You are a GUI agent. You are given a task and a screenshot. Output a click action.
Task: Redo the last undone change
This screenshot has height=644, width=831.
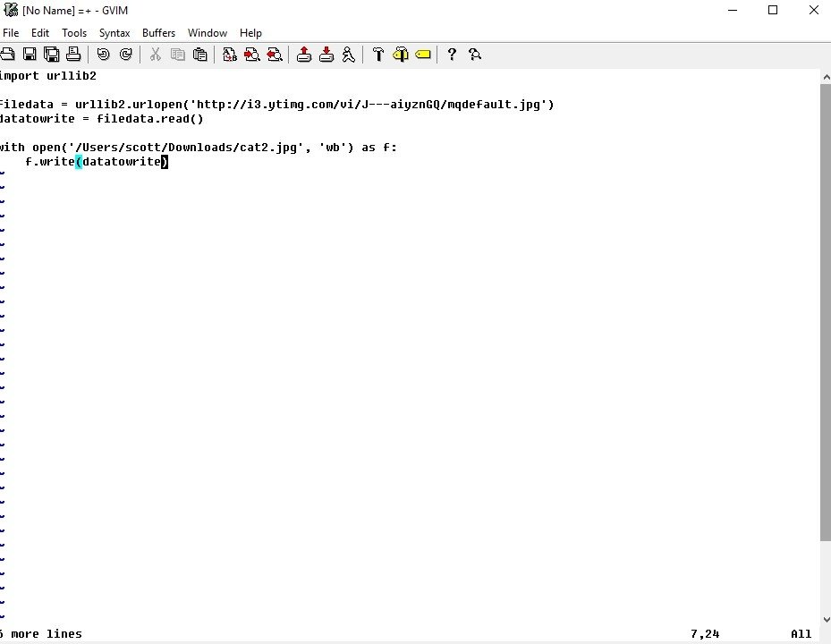(x=125, y=54)
